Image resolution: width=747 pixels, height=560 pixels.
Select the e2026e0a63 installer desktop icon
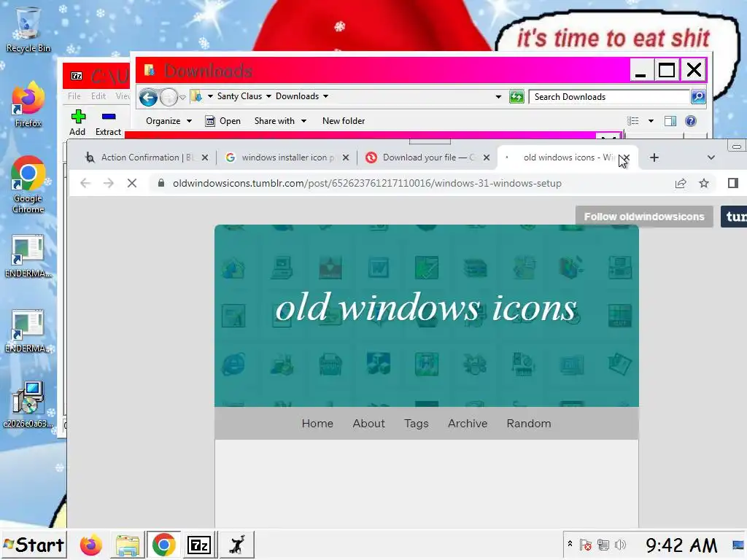coord(28,404)
